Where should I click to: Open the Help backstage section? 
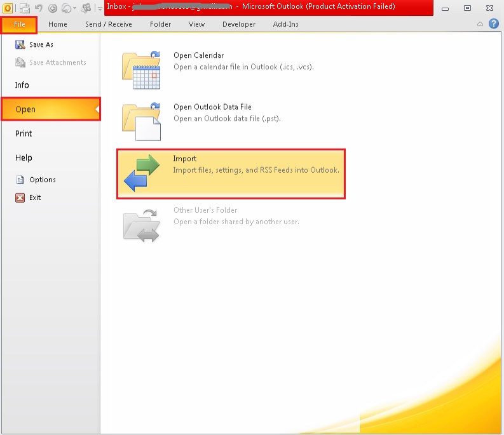pos(24,157)
